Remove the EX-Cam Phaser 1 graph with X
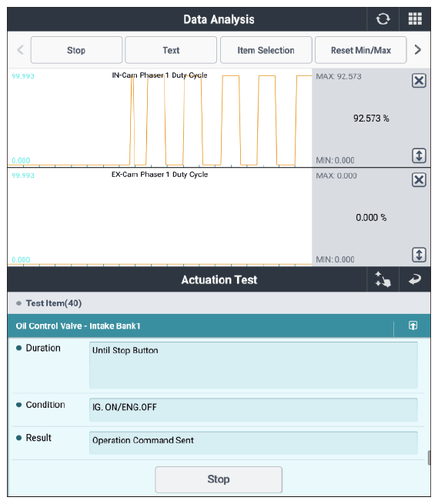 [419, 180]
